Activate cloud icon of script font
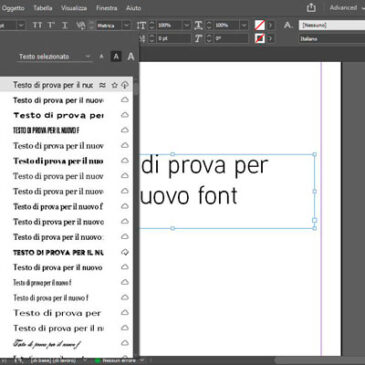Viewport: 365px width, 365px height. pyautogui.click(x=125, y=343)
